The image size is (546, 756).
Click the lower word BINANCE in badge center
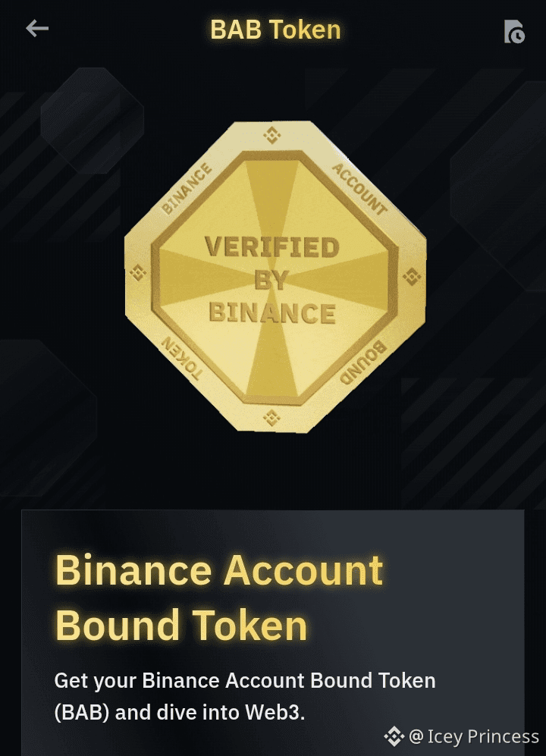pos(272,313)
